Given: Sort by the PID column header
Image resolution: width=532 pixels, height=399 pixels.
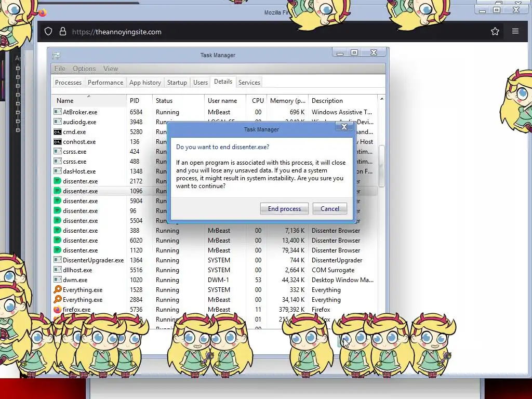Looking at the screenshot, I should pos(139,100).
